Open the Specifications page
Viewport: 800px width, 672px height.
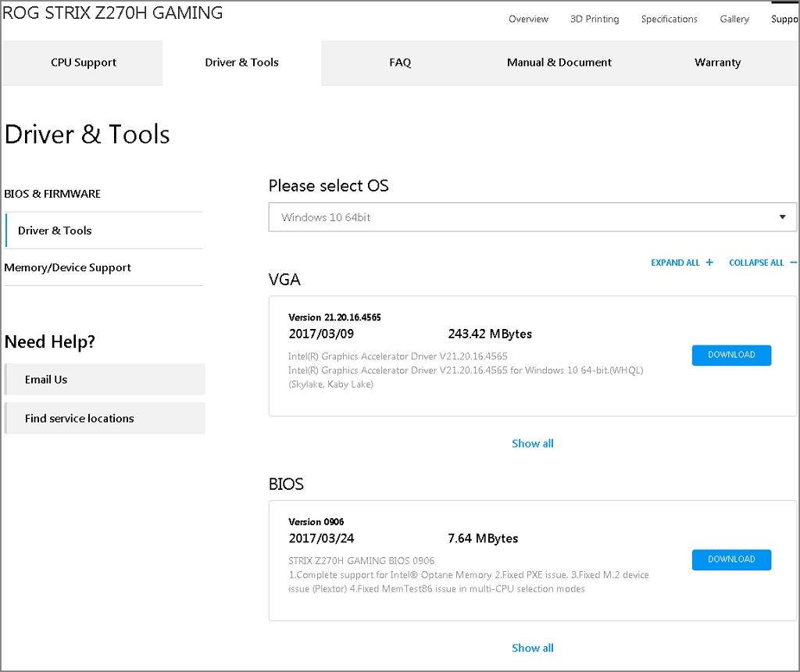pos(669,19)
